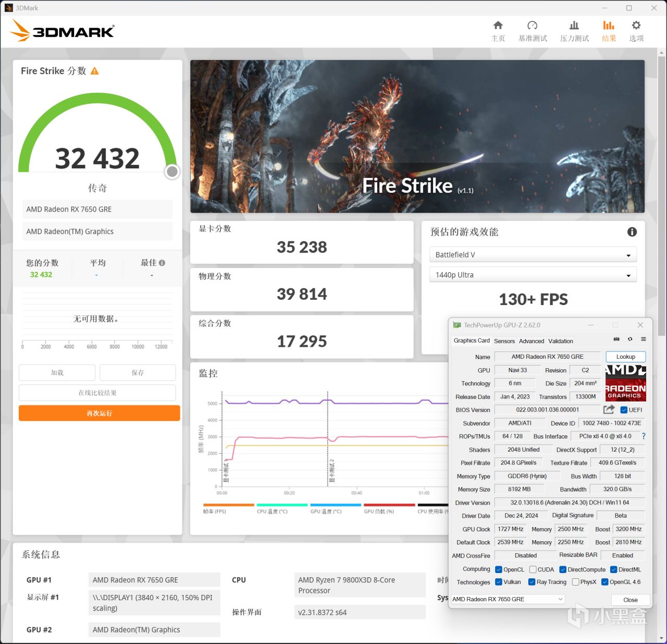Click the Fire Strike banner image

417,137
